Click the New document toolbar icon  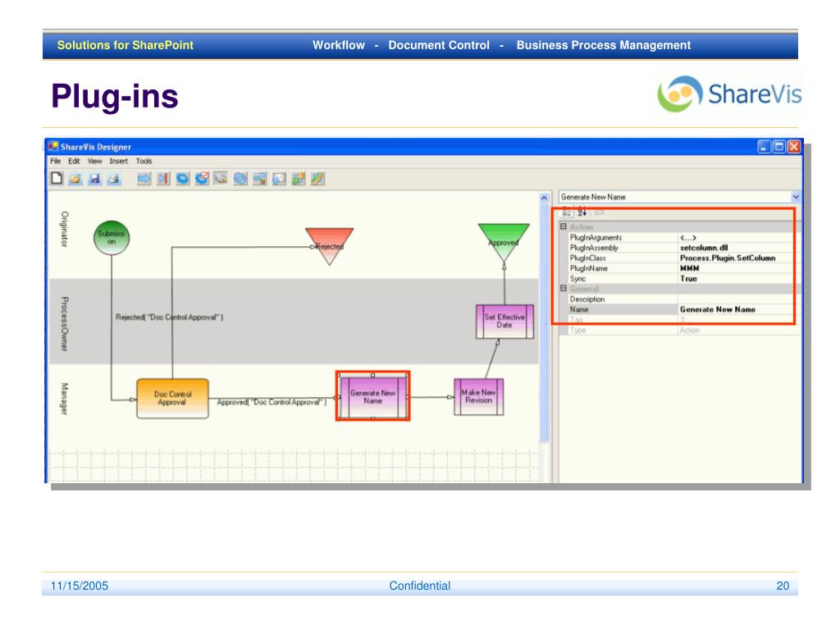click(57, 178)
